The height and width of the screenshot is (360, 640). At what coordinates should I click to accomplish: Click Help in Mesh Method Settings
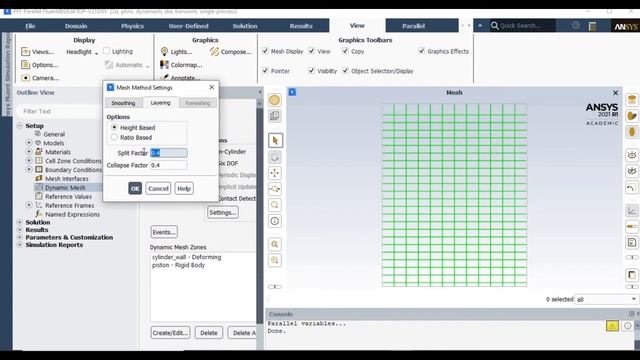(184, 188)
